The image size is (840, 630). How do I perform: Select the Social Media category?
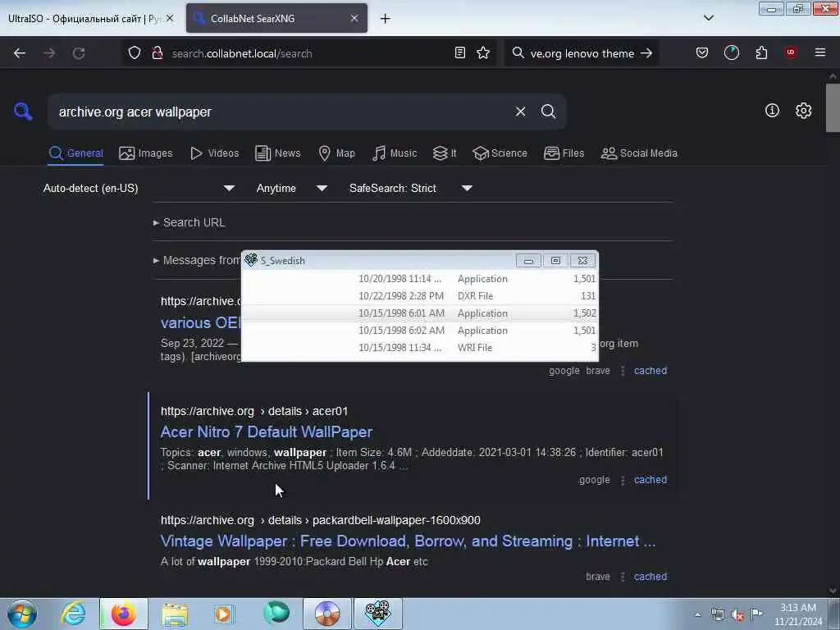click(x=639, y=153)
